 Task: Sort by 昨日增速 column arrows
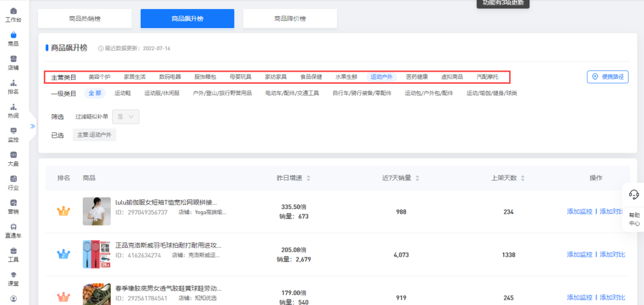pyautogui.click(x=308, y=178)
